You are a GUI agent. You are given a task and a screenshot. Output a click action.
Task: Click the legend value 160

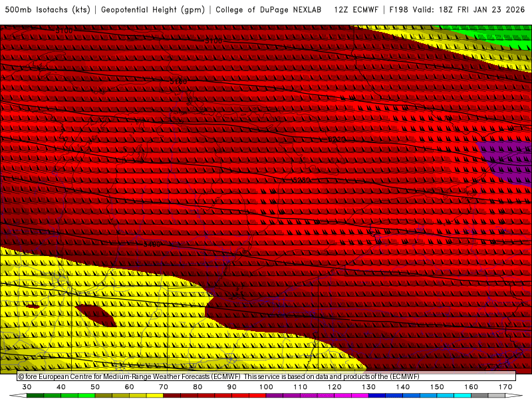[471, 387]
